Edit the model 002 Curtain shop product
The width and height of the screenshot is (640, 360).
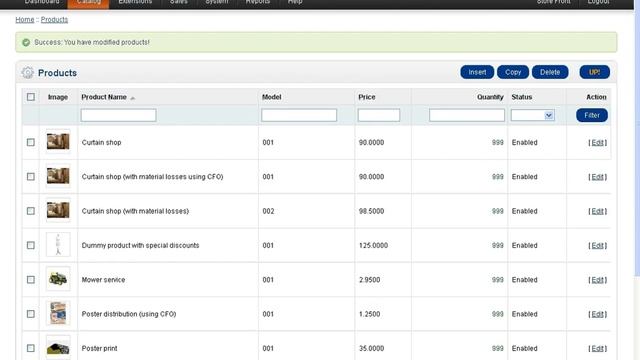pyautogui.click(x=598, y=211)
